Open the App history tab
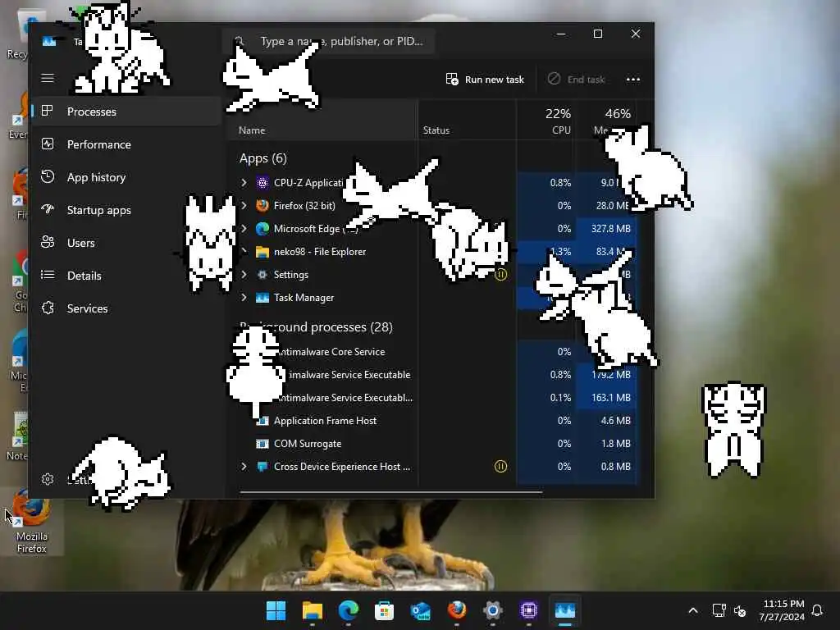 pos(126,177)
